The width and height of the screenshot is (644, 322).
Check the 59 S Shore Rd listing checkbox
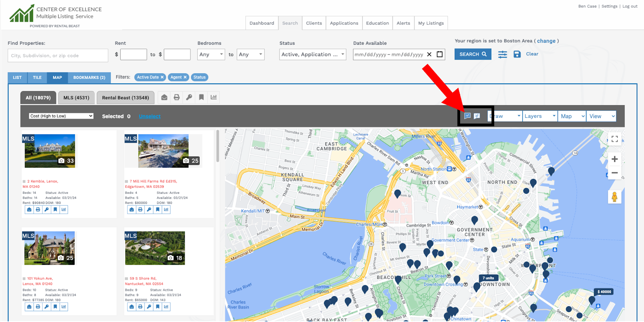coord(126,279)
